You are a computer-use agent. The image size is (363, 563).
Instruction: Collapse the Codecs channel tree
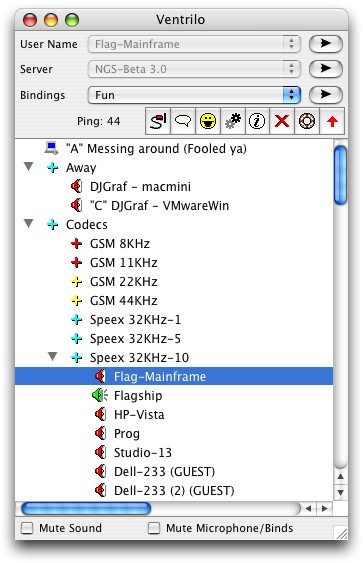pyautogui.click(x=29, y=224)
